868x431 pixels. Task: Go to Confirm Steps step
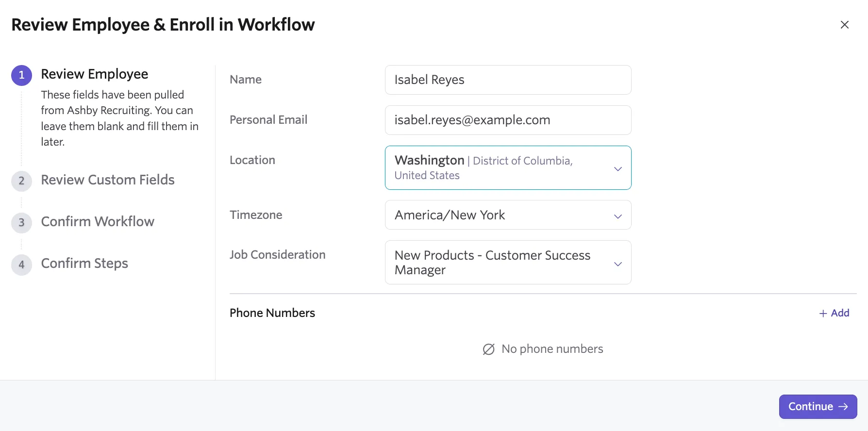pyautogui.click(x=84, y=264)
